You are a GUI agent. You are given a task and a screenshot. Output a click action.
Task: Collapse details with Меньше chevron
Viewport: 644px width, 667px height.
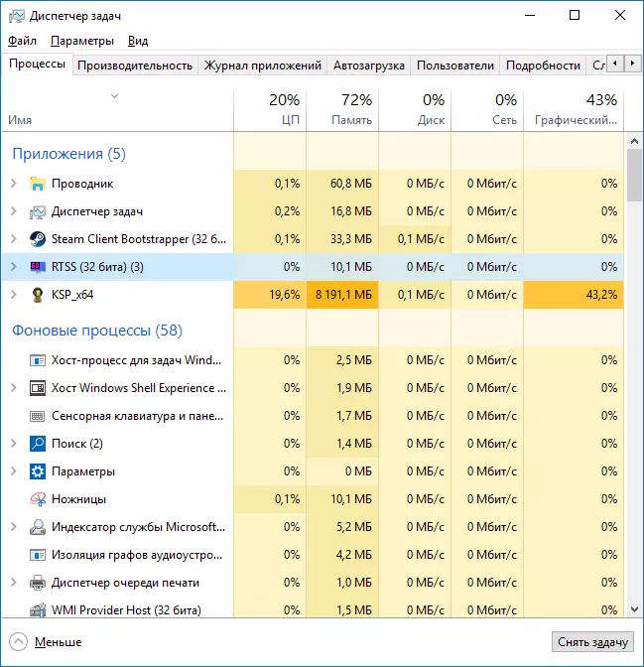point(18,642)
